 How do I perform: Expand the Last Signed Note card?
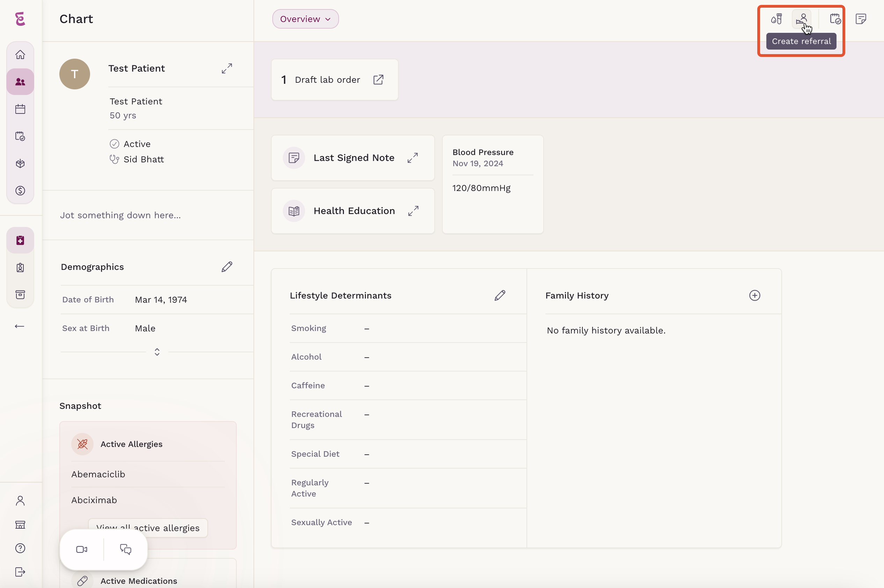coord(413,158)
